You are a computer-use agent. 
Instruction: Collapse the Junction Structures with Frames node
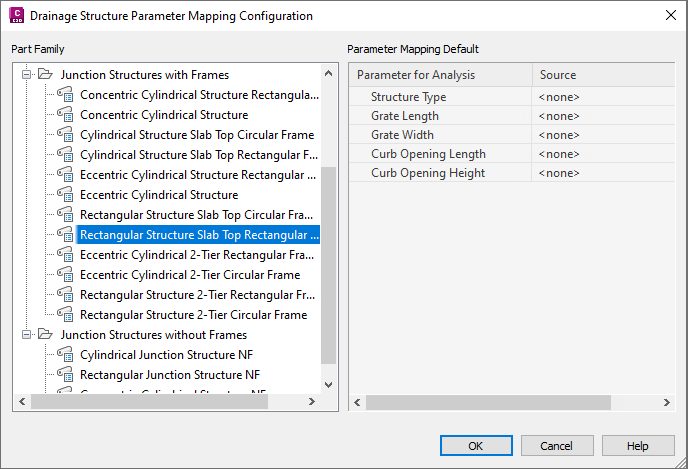(27, 75)
